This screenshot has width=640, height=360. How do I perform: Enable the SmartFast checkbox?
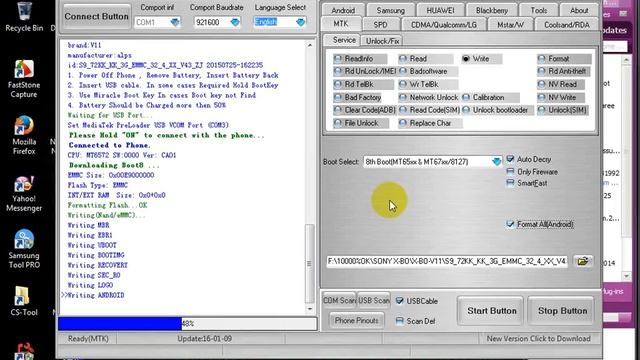[x=510, y=183]
